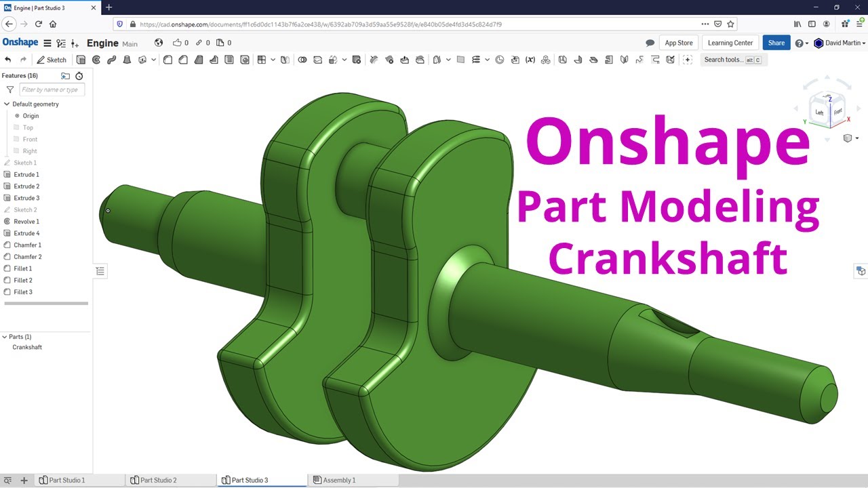
Task: Select the Offset surface tool
Action: pyautogui.click(x=437, y=60)
